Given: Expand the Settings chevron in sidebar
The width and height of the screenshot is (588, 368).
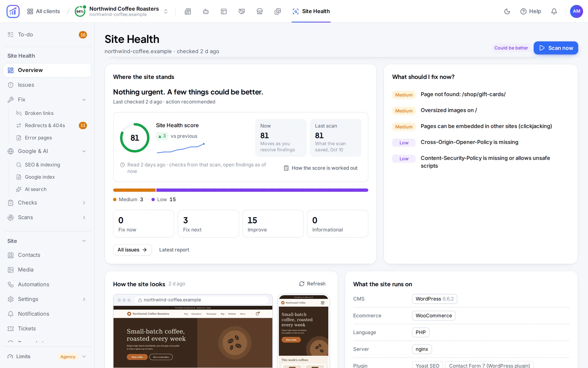Looking at the screenshot, I should pyautogui.click(x=84, y=299).
